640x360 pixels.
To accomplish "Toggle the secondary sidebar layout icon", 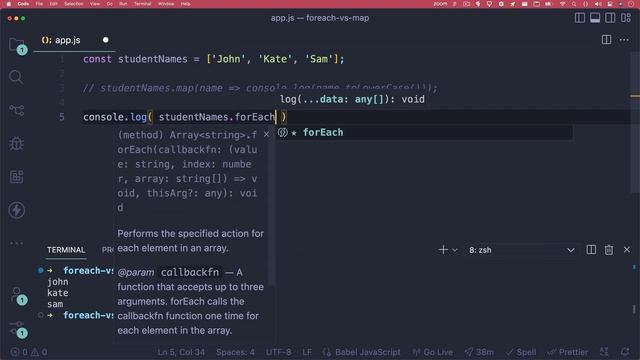I will (610, 18).
